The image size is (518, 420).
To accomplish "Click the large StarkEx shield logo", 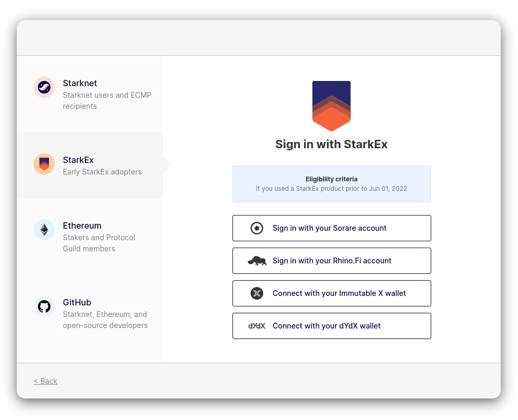I will pos(331,106).
